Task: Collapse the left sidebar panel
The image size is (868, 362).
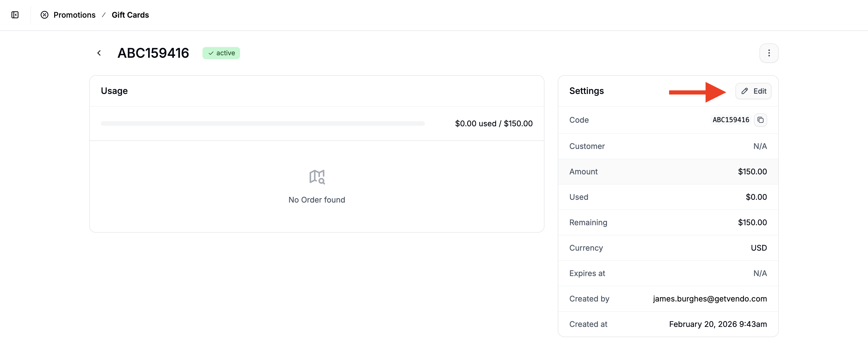Action: click(x=15, y=15)
